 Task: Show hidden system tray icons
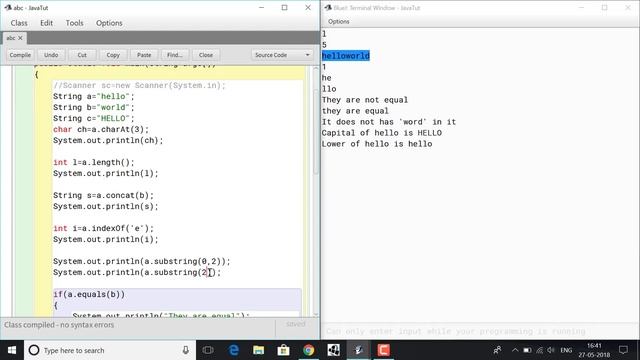point(515,350)
